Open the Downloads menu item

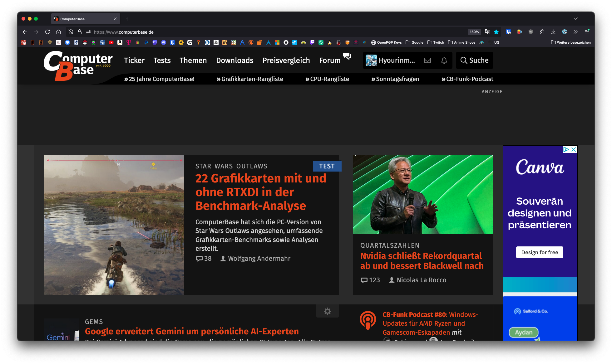click(x=234, y=61)
